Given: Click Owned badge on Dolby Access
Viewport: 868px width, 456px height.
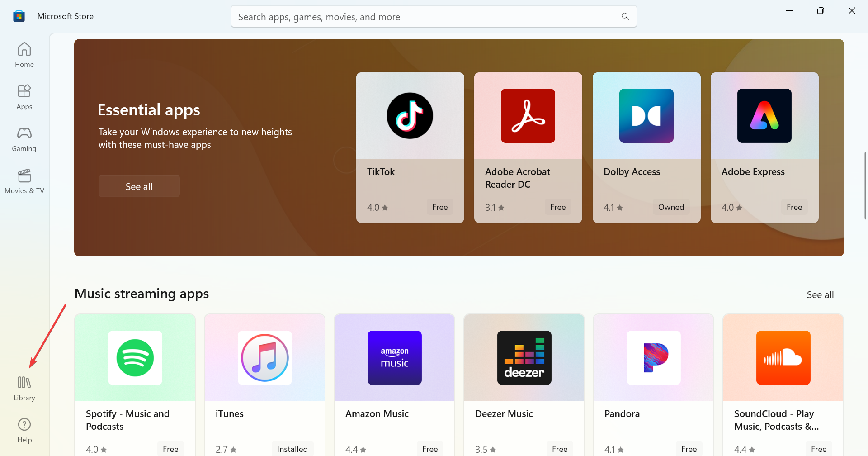Looking at the screenshot, I should tap(671, 207).
